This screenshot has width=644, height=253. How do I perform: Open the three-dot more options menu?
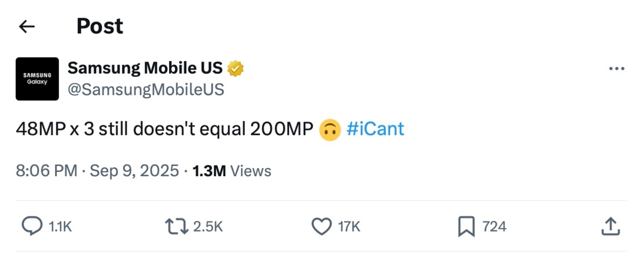pyautogui.click(x=616, y=69)
